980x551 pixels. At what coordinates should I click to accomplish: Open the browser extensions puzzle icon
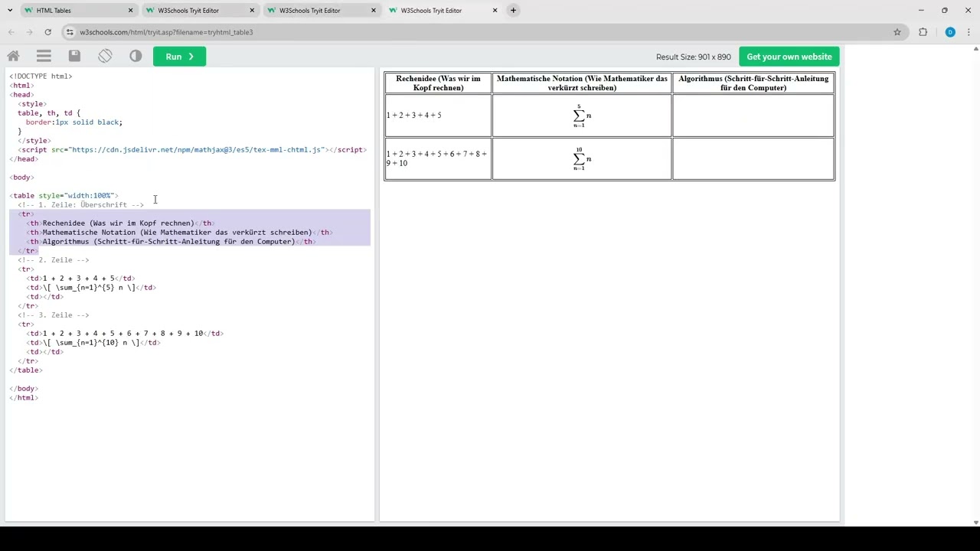coord(923,32)
